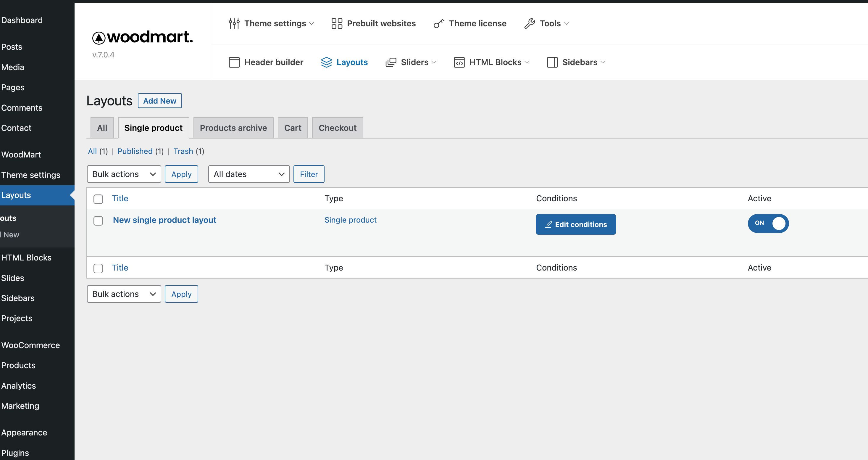Check the New single product layout checkbox
The image size is (868, 460).
pyautogui.click(x=98, y=221)
